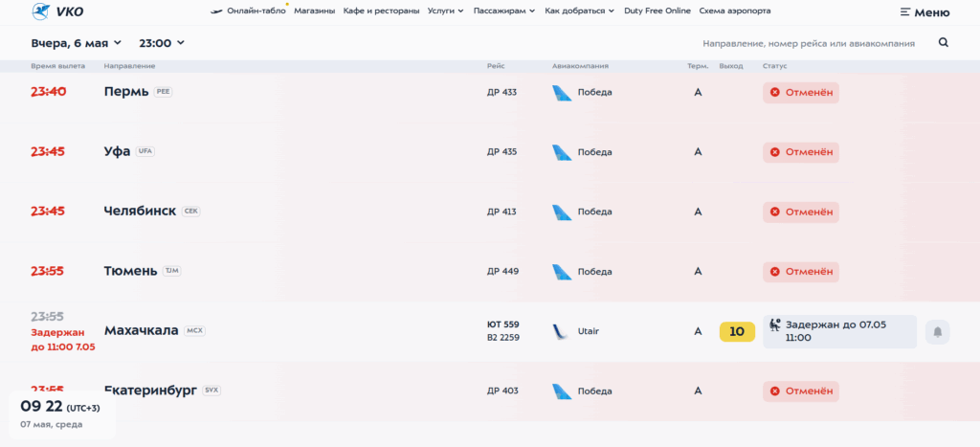Open Схема аэропорта page
Viewport: 980px width, 447px height.
click(x=735, y=11)
